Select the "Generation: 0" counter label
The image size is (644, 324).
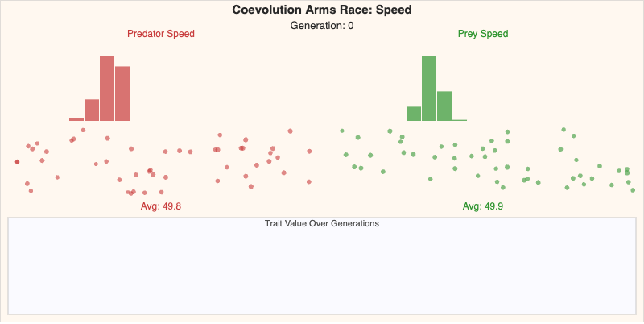pos(322,26)
